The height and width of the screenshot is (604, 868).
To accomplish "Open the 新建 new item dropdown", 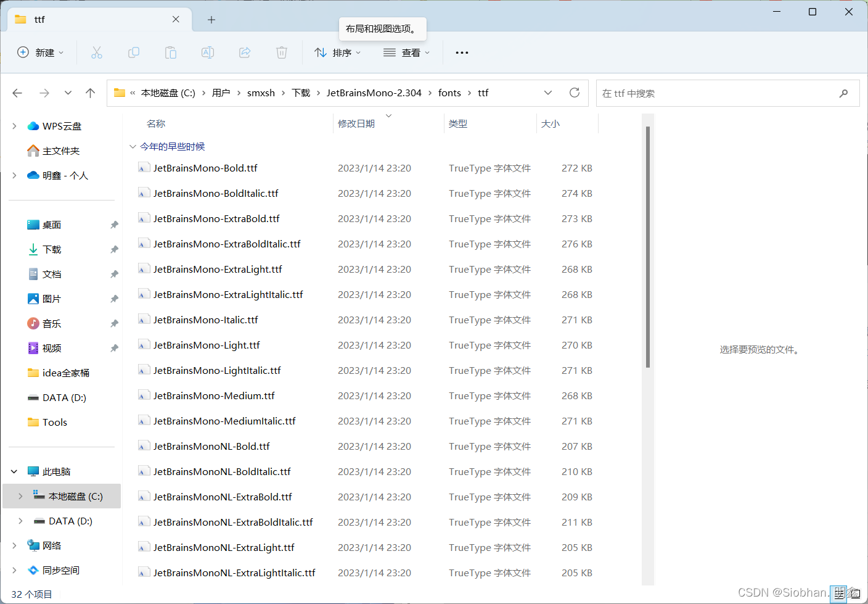I will pos(41,52).
